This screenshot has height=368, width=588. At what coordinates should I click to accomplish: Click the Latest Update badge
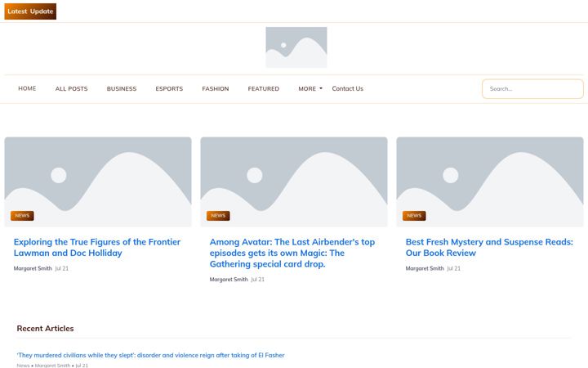[30, 11]
